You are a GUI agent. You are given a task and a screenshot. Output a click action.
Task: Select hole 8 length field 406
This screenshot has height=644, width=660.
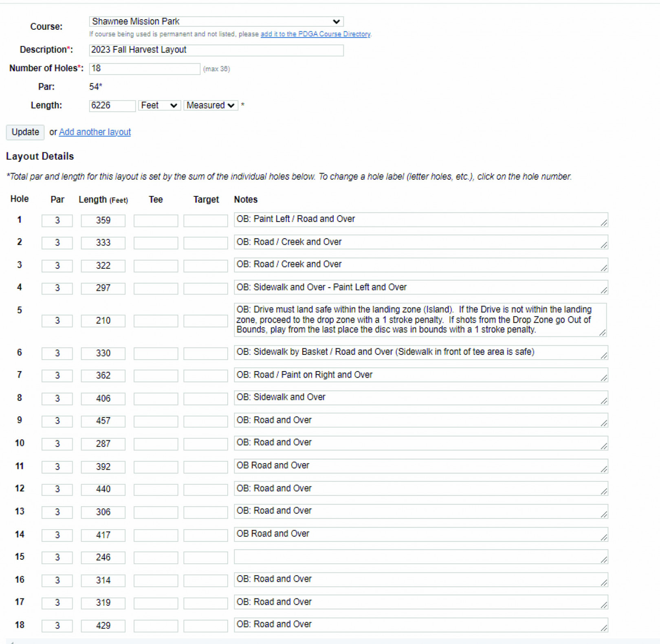(103, 398)
